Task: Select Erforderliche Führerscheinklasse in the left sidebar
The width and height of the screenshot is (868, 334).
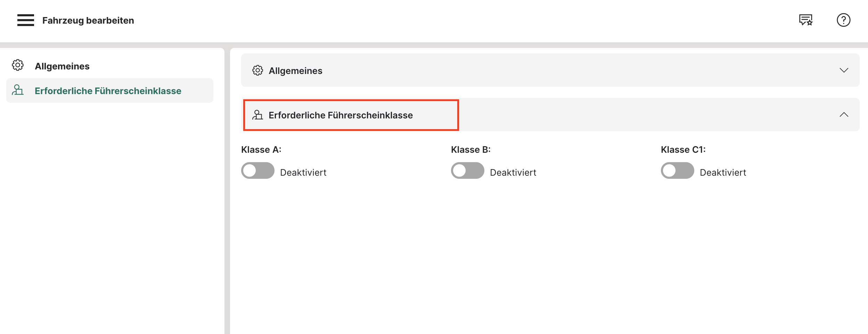Action: click(x=108, y=91)
